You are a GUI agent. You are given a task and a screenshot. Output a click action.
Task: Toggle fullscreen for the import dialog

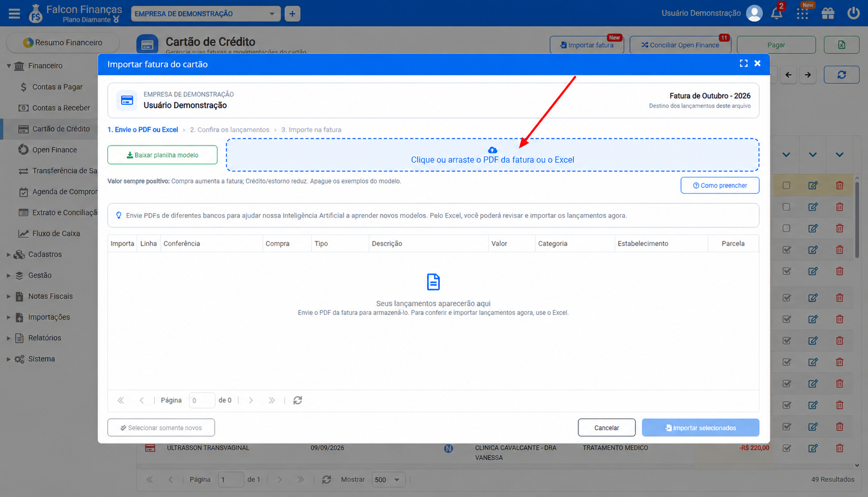743,63
